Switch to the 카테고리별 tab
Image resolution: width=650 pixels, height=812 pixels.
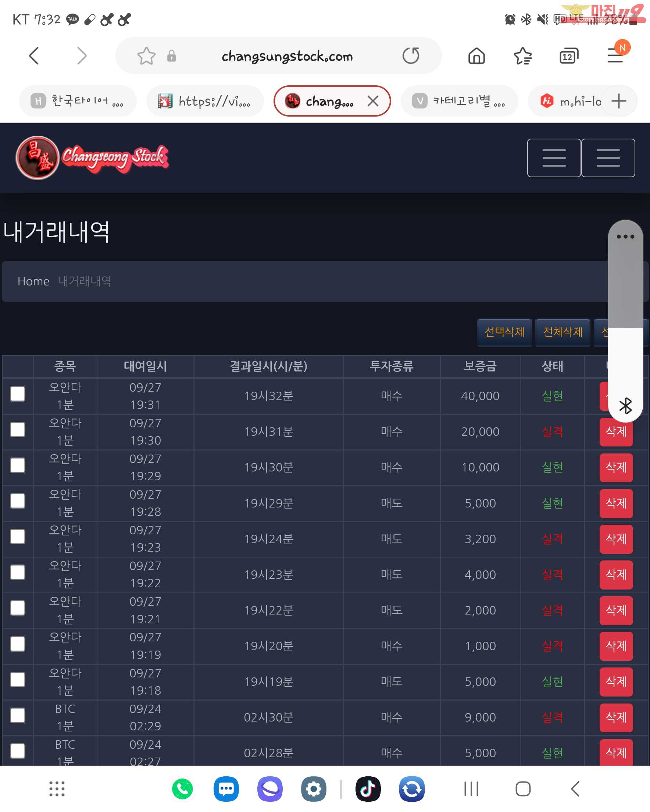[x=460, y=101]
